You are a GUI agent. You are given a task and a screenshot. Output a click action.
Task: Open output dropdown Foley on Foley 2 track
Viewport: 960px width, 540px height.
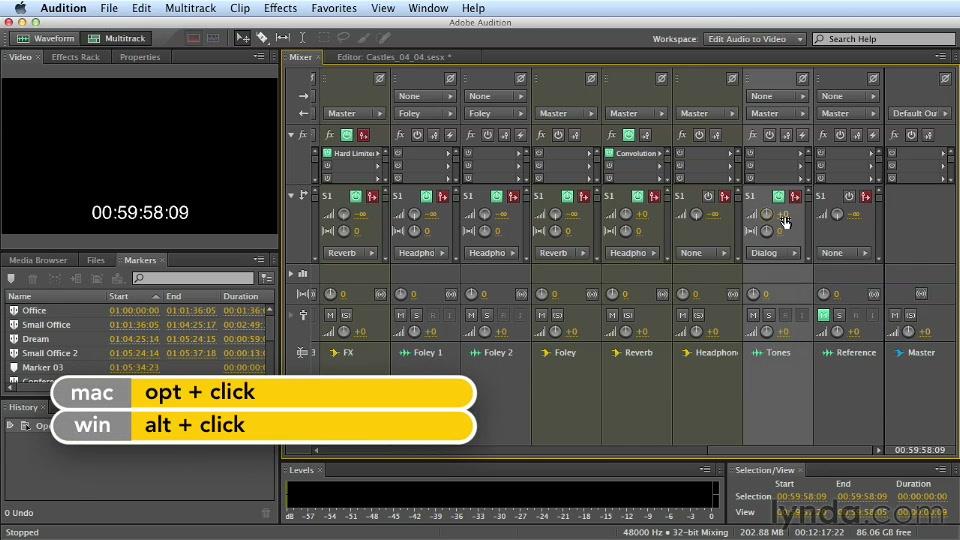tap(495, 113)
